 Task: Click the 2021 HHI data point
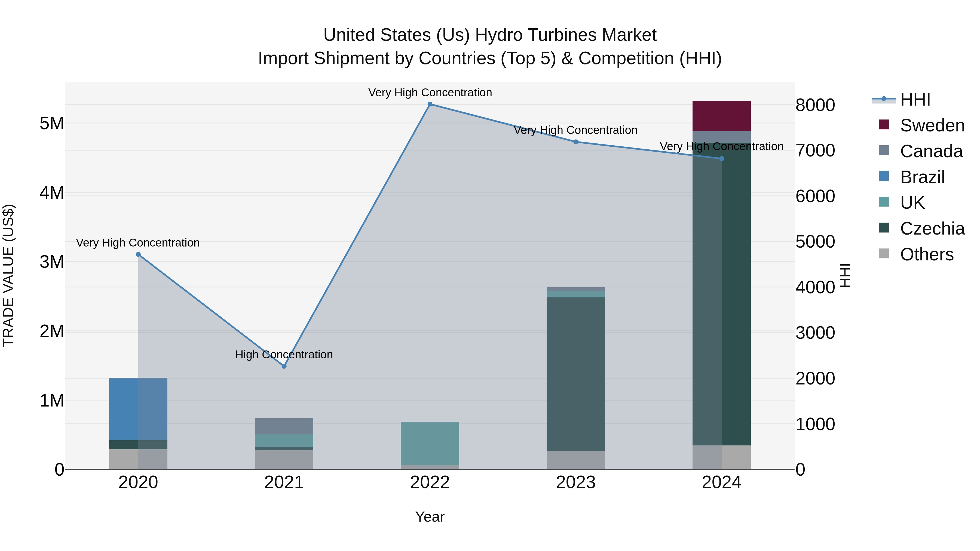tap(284, 366)
